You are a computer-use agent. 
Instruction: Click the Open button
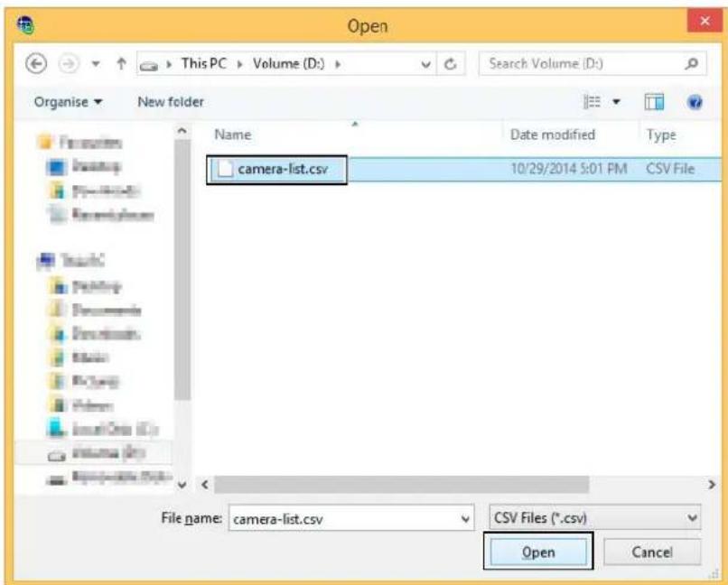538,552
